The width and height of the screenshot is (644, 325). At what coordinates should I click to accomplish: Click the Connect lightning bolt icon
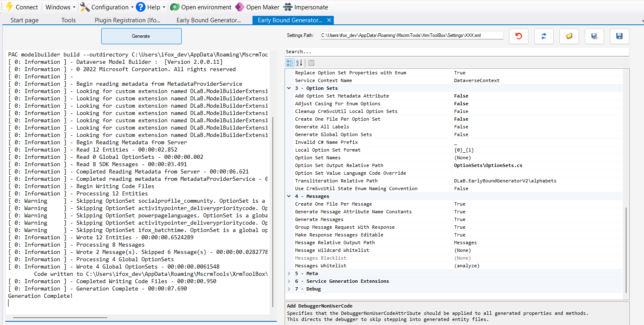point(9,7)
